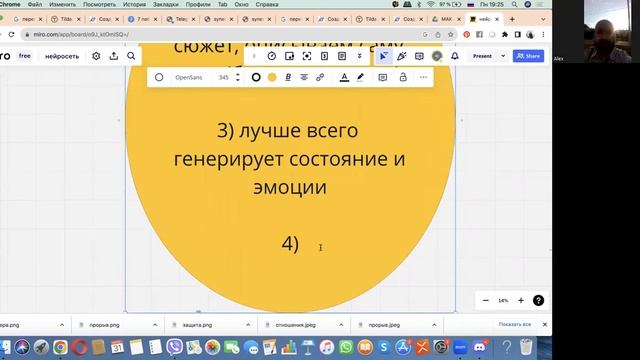Click the free plan badge
Viewport: 640px width, 360px height.
[x=24, y=56]
